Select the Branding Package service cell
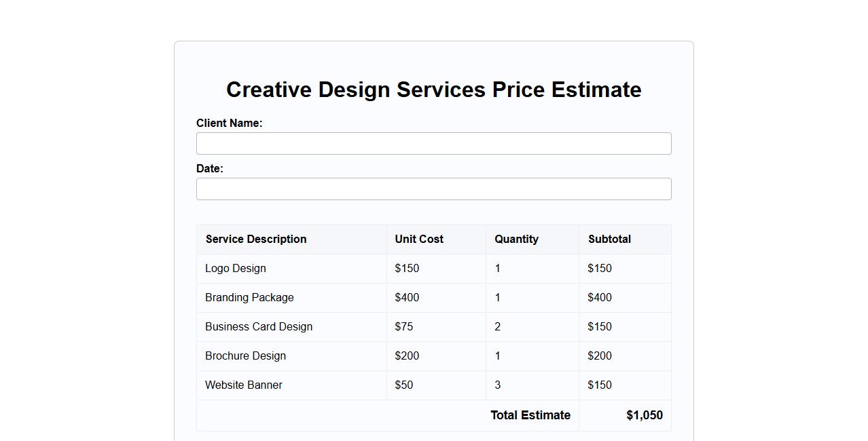This screenshot has width=868, height=441. [249, 298]
